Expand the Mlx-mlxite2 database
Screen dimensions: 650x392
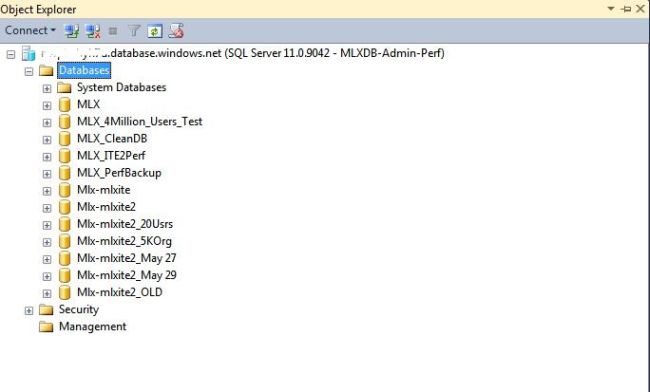[x=47, y=208]
